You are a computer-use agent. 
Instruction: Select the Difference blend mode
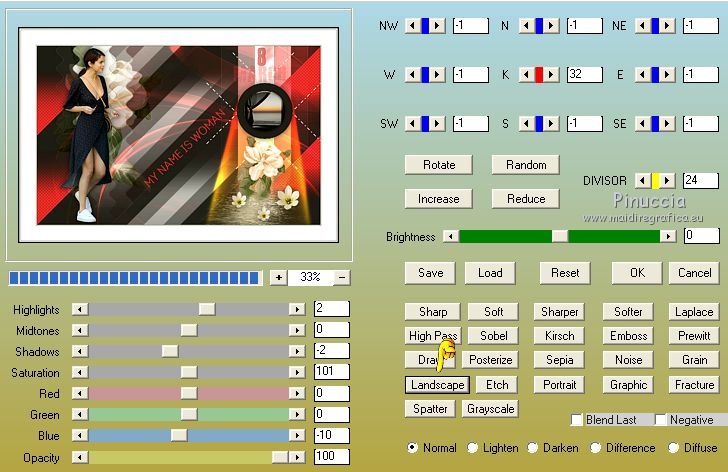[595, 448]
